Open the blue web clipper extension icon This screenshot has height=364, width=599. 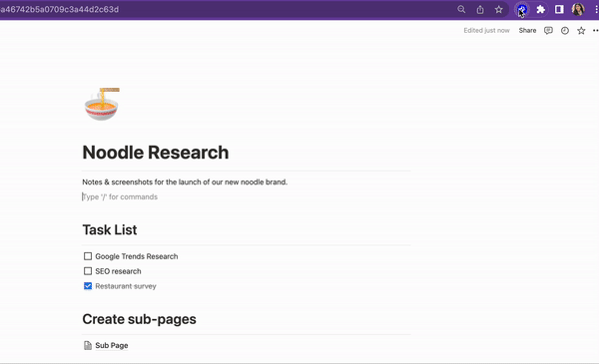(x=522, y=10)
